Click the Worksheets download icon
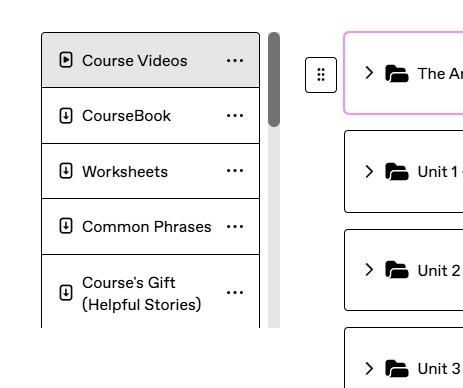 (66, 171)
